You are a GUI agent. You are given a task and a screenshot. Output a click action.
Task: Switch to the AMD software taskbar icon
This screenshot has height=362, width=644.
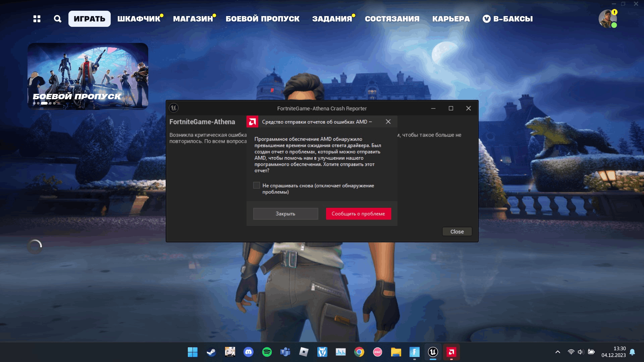[451, 352]
